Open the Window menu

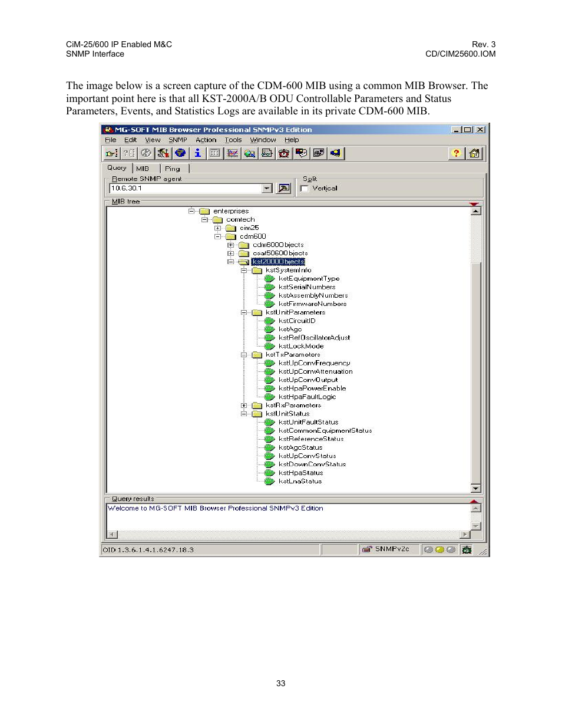click(x=263, y=140)
